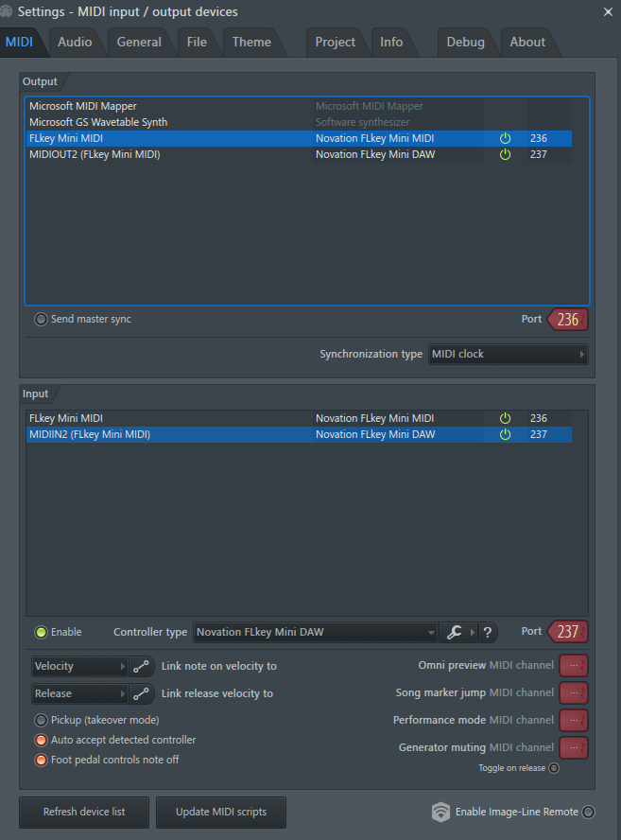This screenshot has height=840, width=621.
Task: Open the Theme tab
Action: point(251,42)
